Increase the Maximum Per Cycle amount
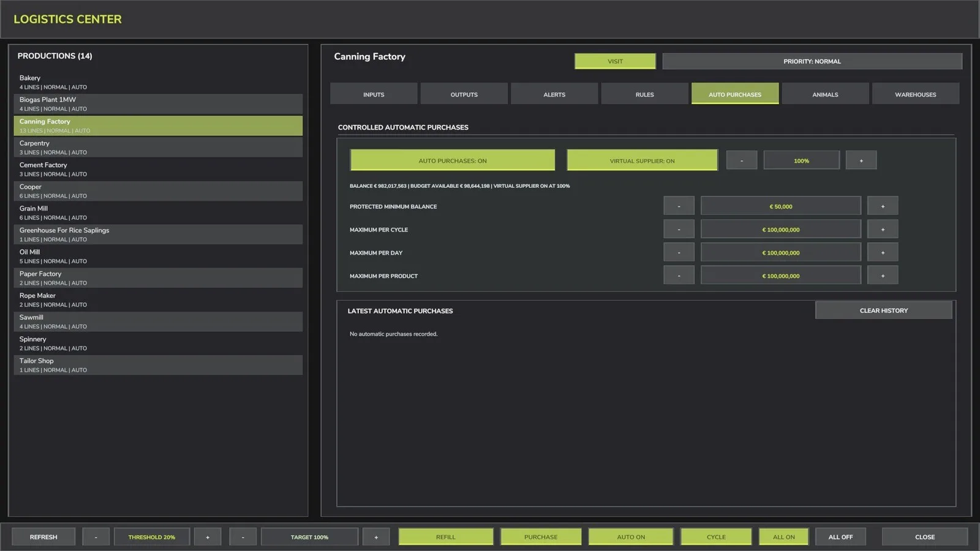The image size is (980, 551). coord(883,230)
